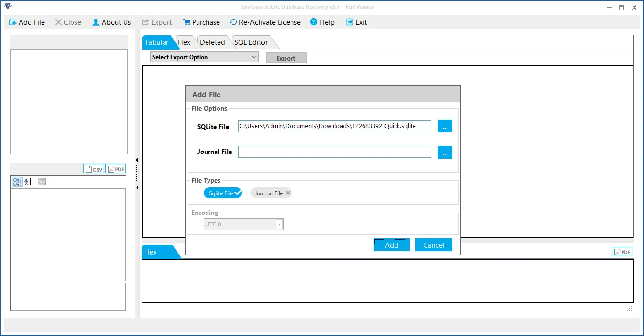
Task: Expand the Select Export Option dropdown
Action: pos(204,57)
